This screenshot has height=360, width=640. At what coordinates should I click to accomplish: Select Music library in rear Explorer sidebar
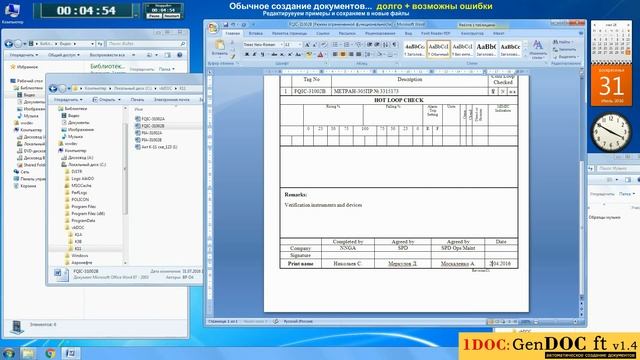(x=28, y=116)
